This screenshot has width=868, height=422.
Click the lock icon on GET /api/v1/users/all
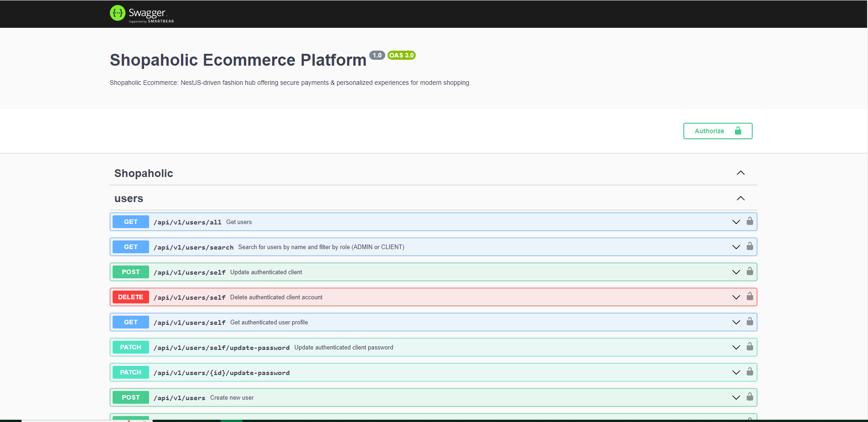pyautogui.click(x=749, y=221)
